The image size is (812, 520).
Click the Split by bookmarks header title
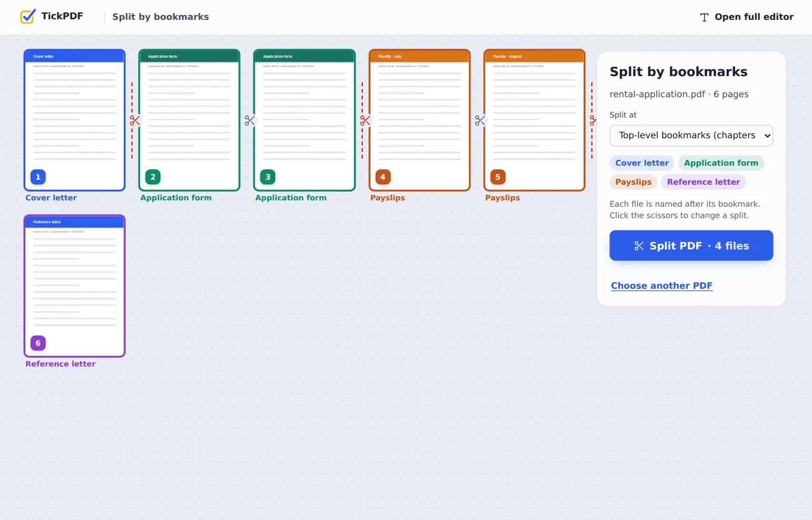point(160,17)
